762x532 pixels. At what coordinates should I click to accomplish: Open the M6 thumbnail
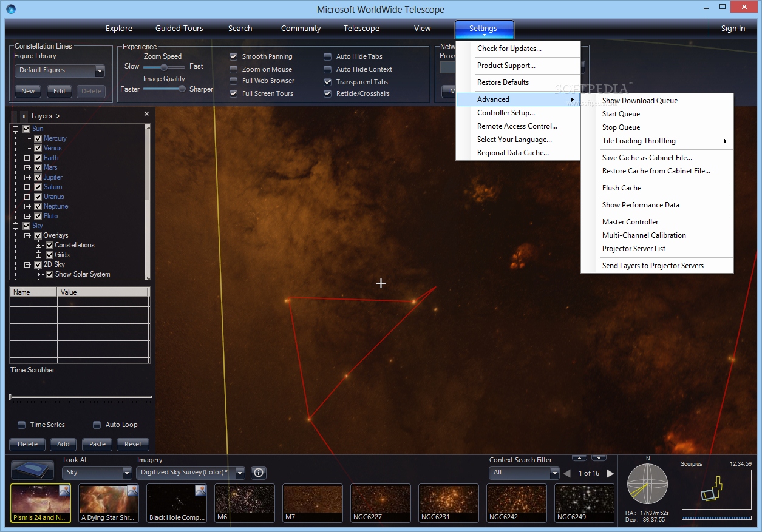[x=245, y=503]
